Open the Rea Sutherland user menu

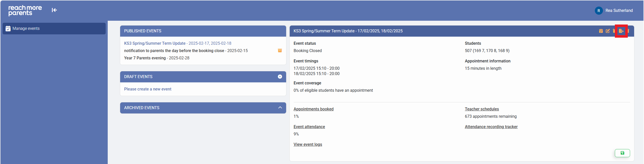pos(619,11)
